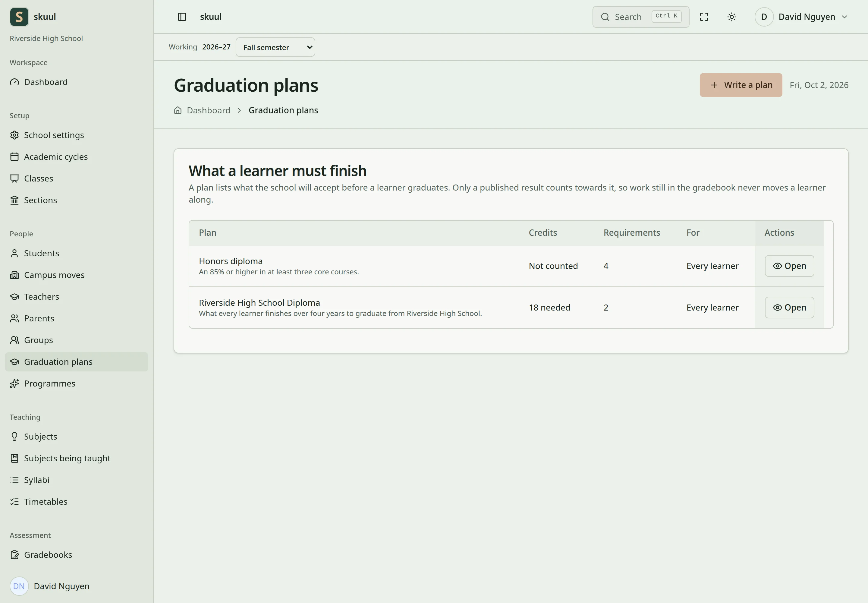Click the Teachers cap icon

[14, 297]
